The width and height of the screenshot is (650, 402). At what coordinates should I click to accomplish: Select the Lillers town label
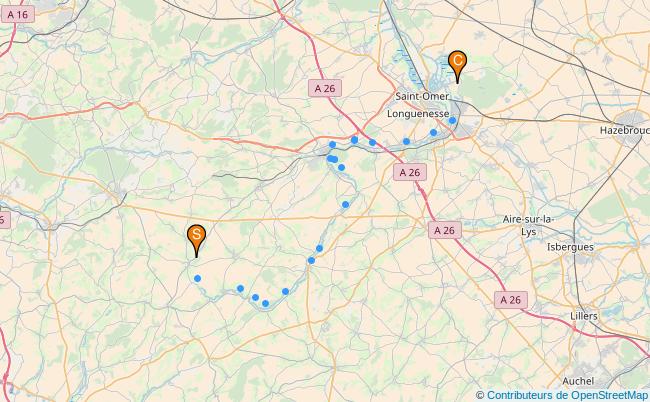pos(584,316)
